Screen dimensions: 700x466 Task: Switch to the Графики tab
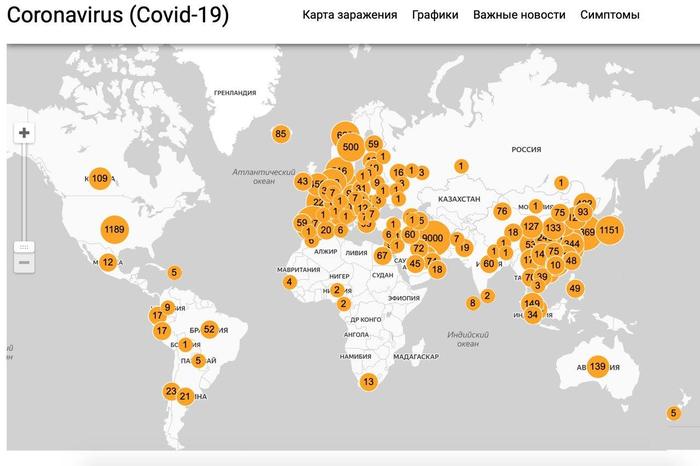[x=435, y=15]
